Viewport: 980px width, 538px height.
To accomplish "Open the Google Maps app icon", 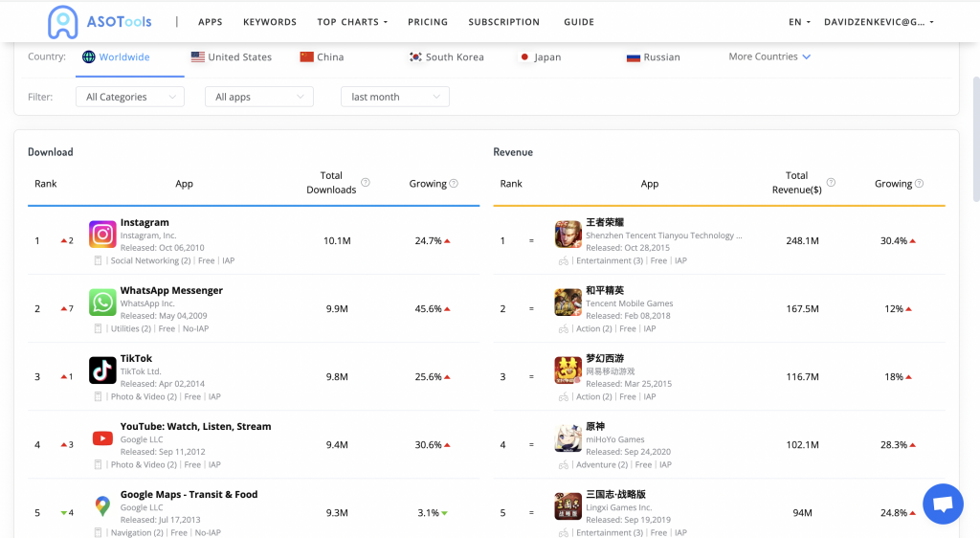I will pyautogui.click(x=102, y=506).
